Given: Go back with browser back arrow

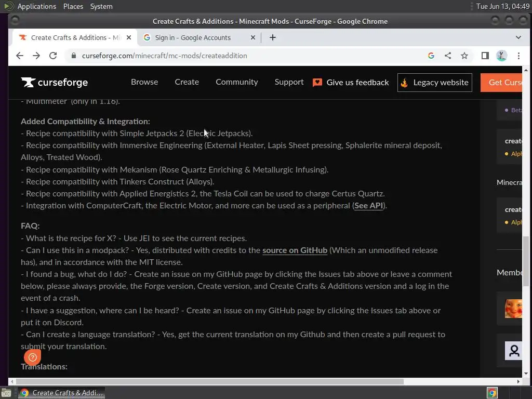Looking at the screenshot, I should click(x=20, y=56).
